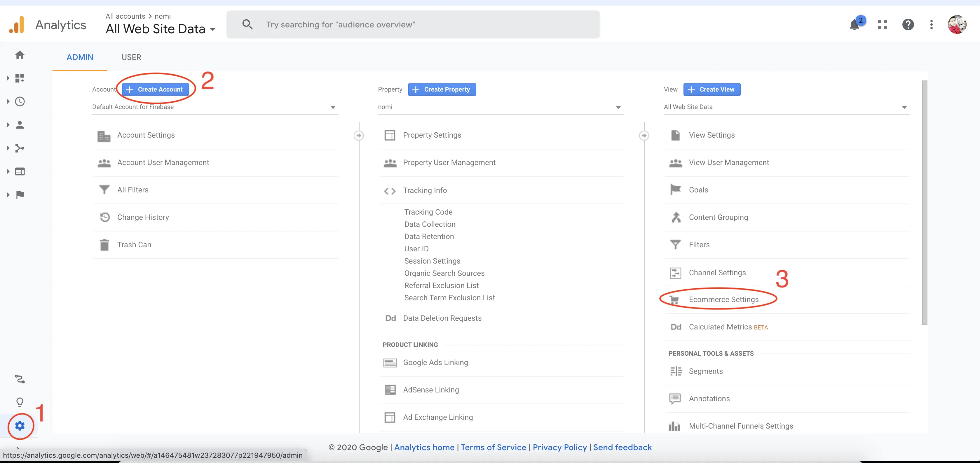Image resolution: width=980 pixels, height=463 pixels.
Task: Click the Create Property button
Action: click(x=442, y=89)
